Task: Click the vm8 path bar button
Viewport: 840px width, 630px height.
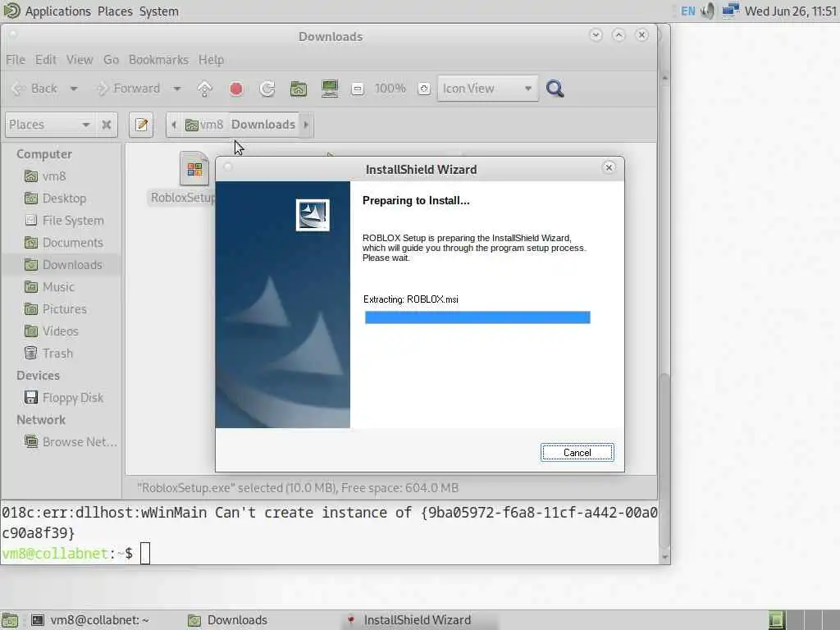Action: coord(204,125)
